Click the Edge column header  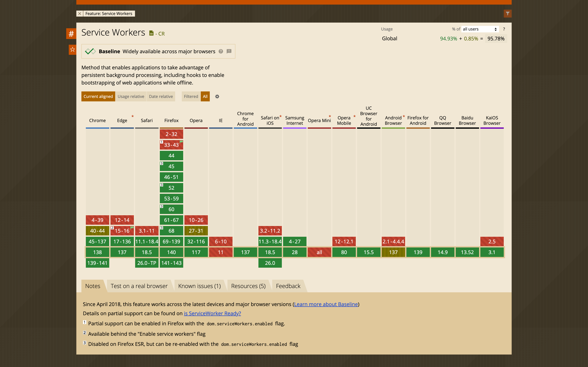coord(122,120)
